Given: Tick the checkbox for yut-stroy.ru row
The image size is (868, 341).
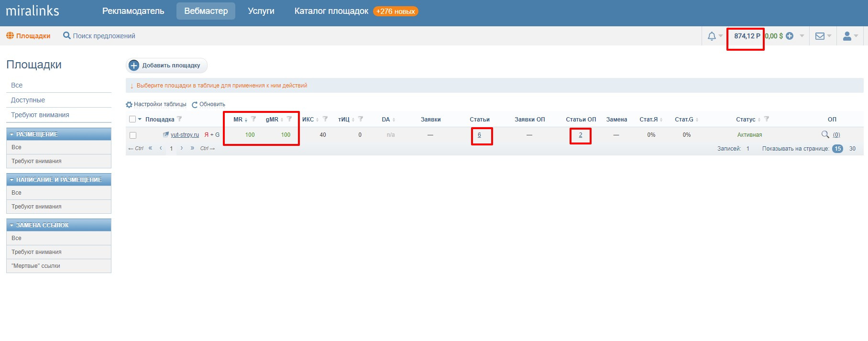Looking at the screenshot, I should coord(133,135).
